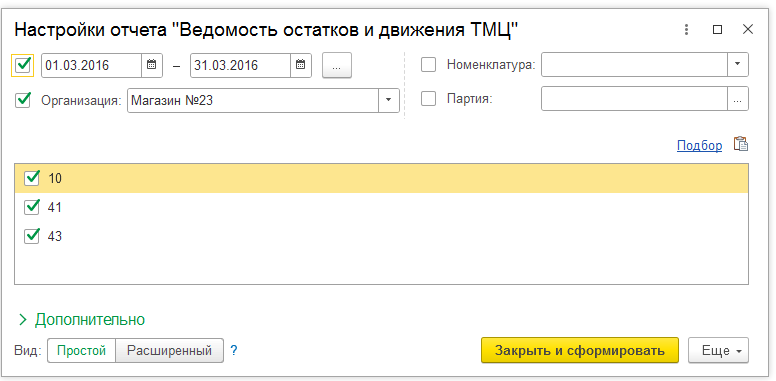Enable the Номенклатура checkbox

[429, 65]
